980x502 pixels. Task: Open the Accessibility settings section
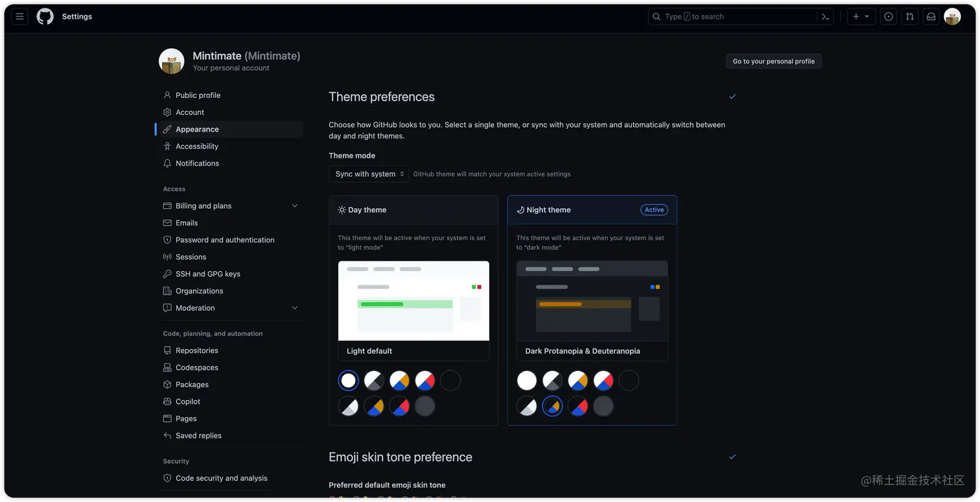click(x=198, y=146)
